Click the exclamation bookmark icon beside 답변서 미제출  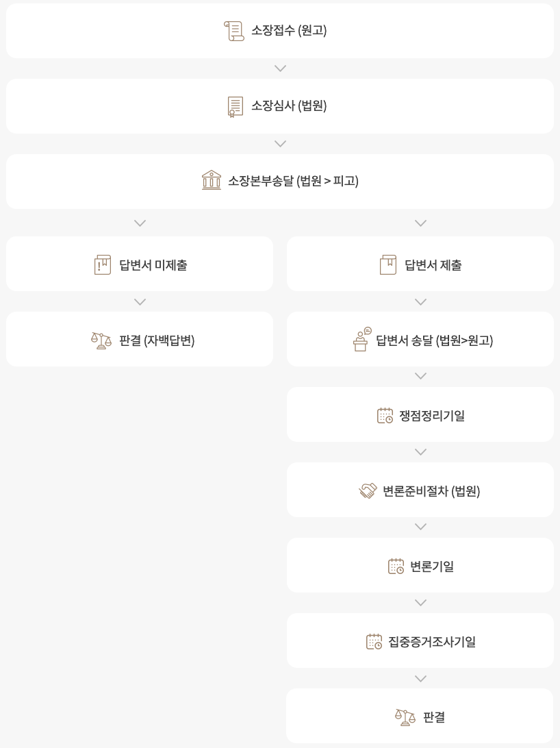pyautogui.click(x=103, y=265)
